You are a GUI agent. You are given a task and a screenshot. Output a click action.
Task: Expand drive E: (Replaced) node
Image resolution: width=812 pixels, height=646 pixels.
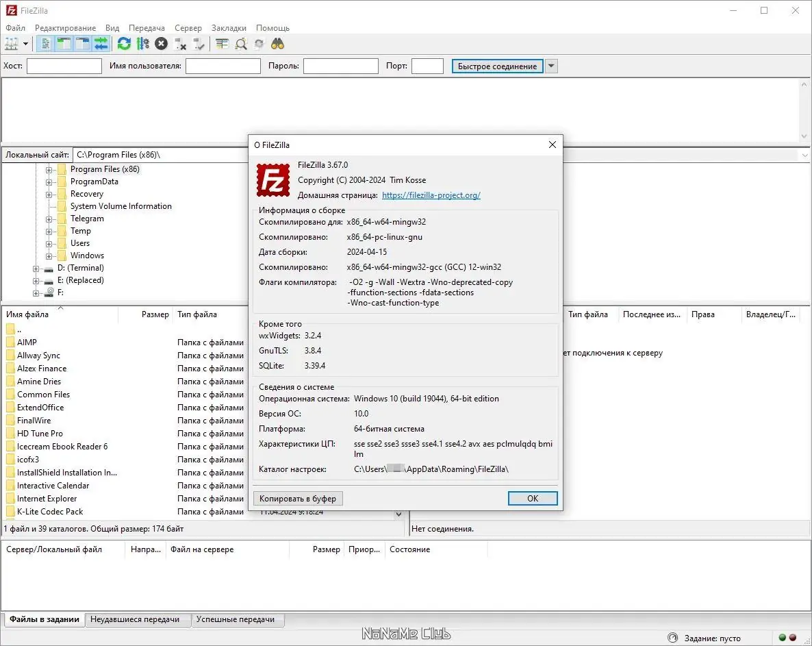36,281
